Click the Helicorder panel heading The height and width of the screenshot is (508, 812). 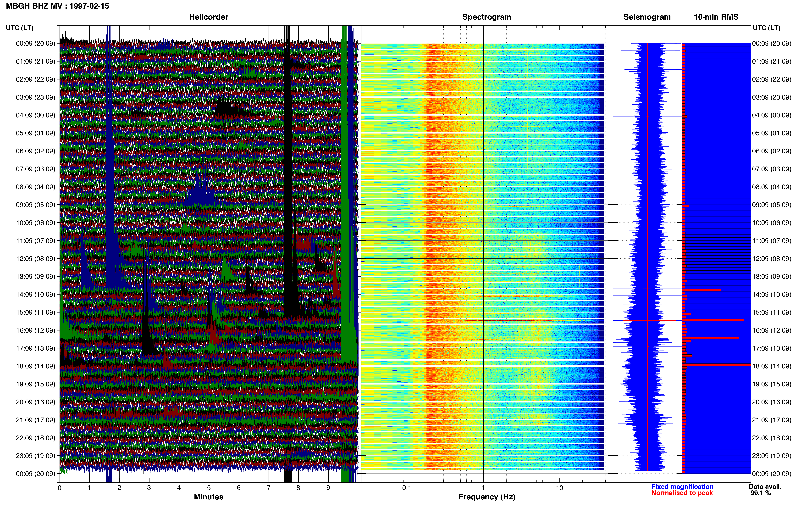click(x=209, y=17)
